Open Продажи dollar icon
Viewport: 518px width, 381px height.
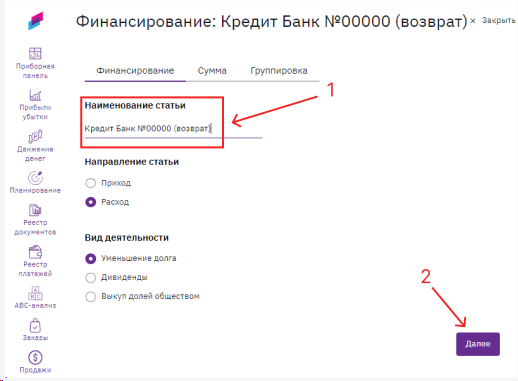tap(35, 358)
